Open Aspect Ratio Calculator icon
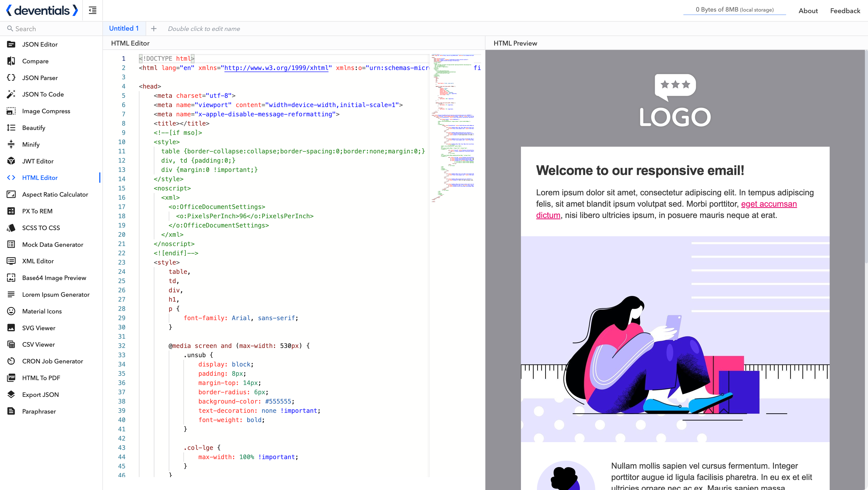This screenshot has height=490, width=868. (x=11, y=195)
